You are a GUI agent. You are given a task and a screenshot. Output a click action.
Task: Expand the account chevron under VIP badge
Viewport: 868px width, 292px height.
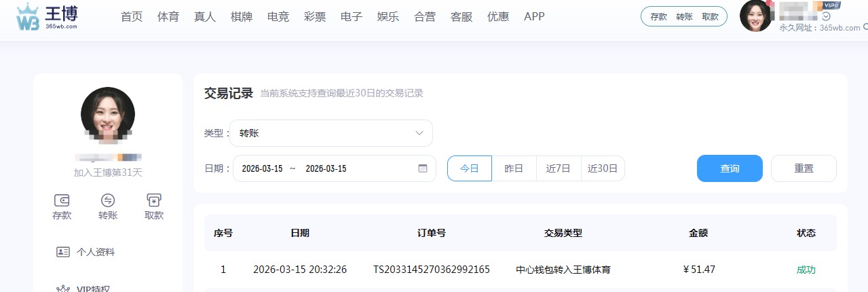click(826, 16)
